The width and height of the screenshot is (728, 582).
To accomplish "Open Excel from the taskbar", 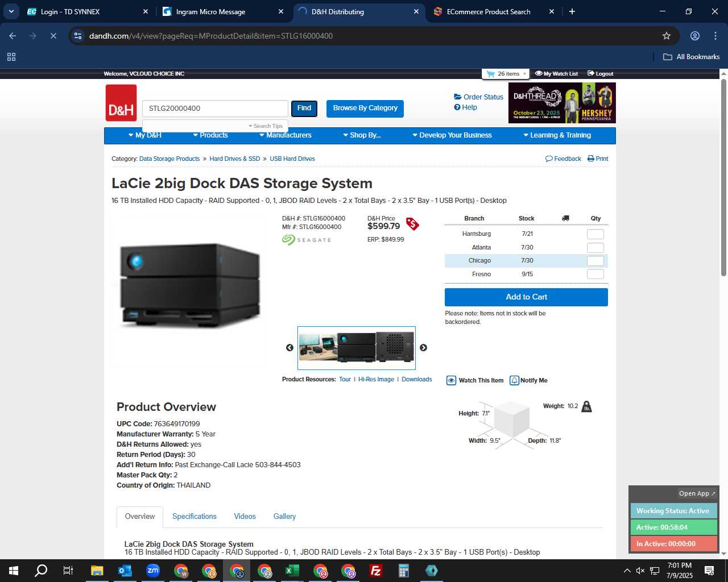I will point(292,571).
